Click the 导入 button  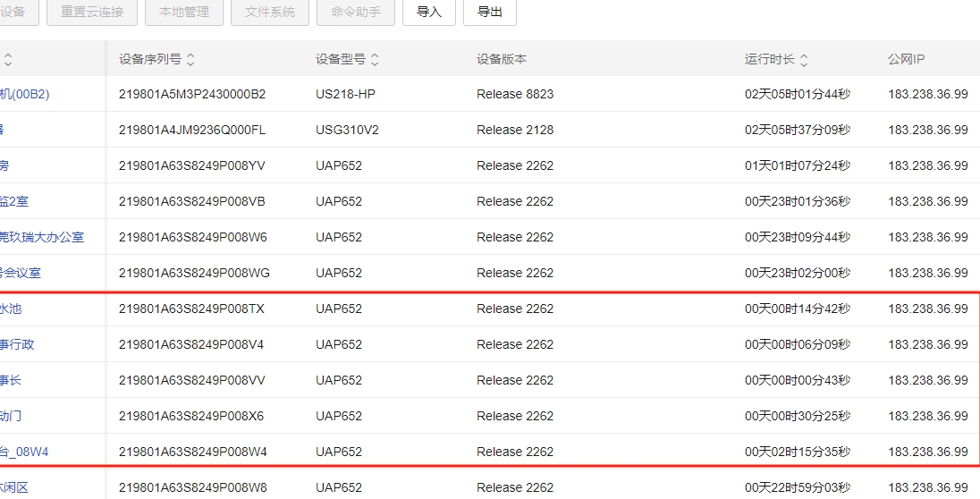pyautogui.click(x=429, y=13)
